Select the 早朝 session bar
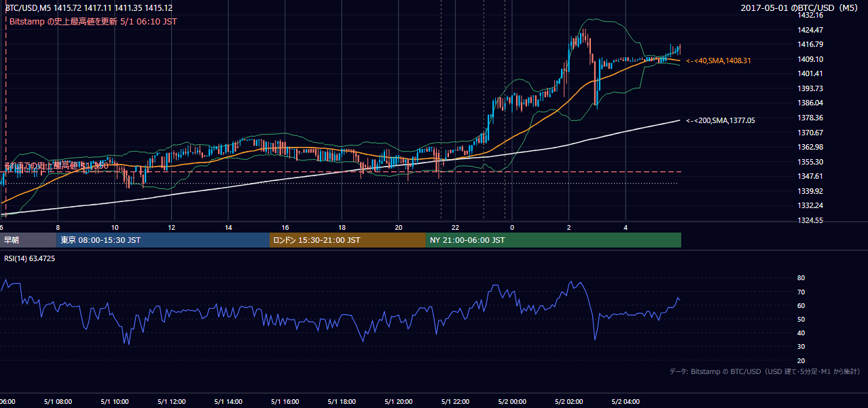This screenshot has width=868, height=408. [x=29, y=240]
